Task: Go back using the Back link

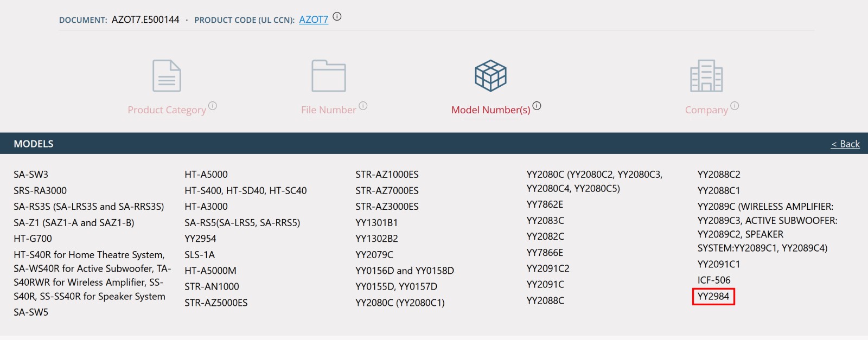Action: click(x=845, y=144)
